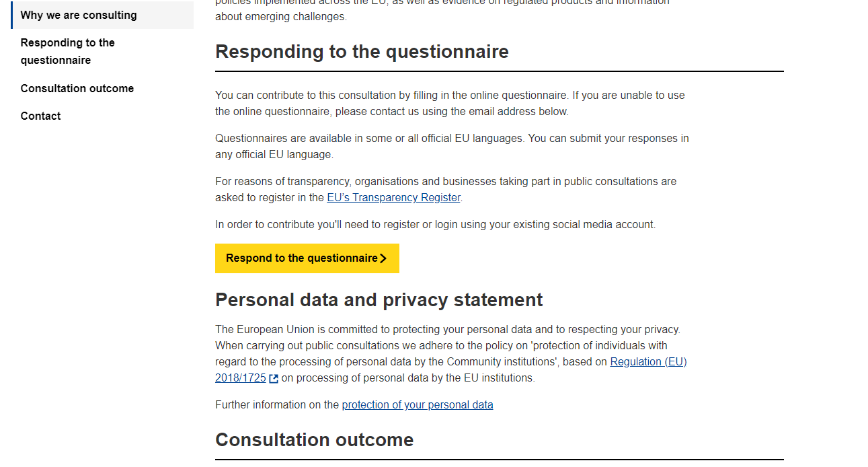Click the external link icon after 2018/1725
This screenshot has height=467, width=868.
point(274,379)
